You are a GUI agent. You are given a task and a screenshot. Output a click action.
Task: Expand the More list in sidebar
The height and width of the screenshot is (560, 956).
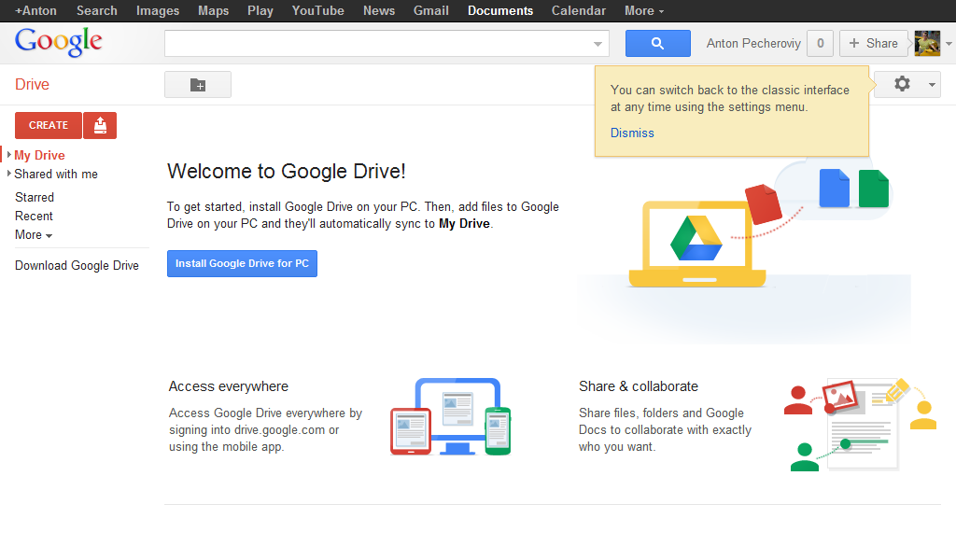point(34,235)
